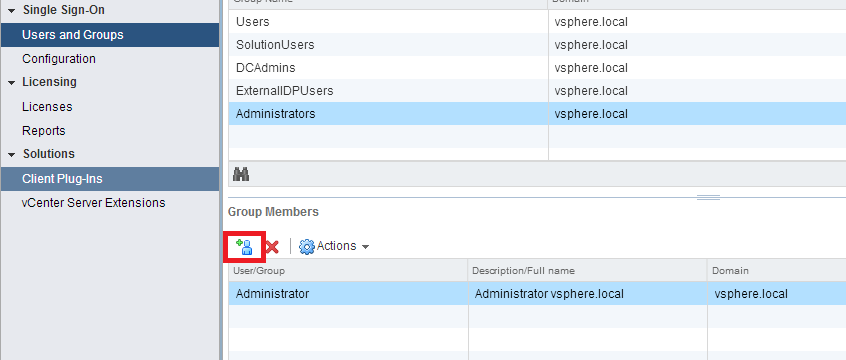846x360 pixels.
Task: Click the binoculars find icon
Action: 241,174
